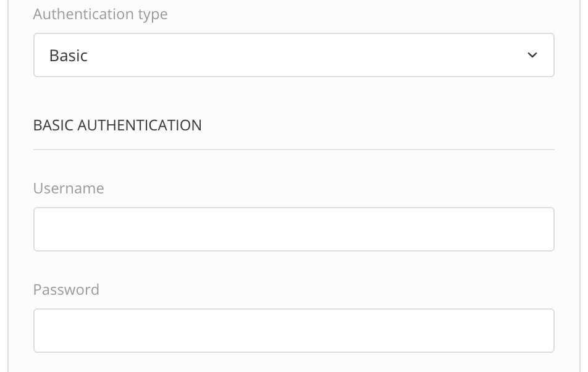
Task: Expand the Basic authentication type menu
Action: click(x=294, y=55)
